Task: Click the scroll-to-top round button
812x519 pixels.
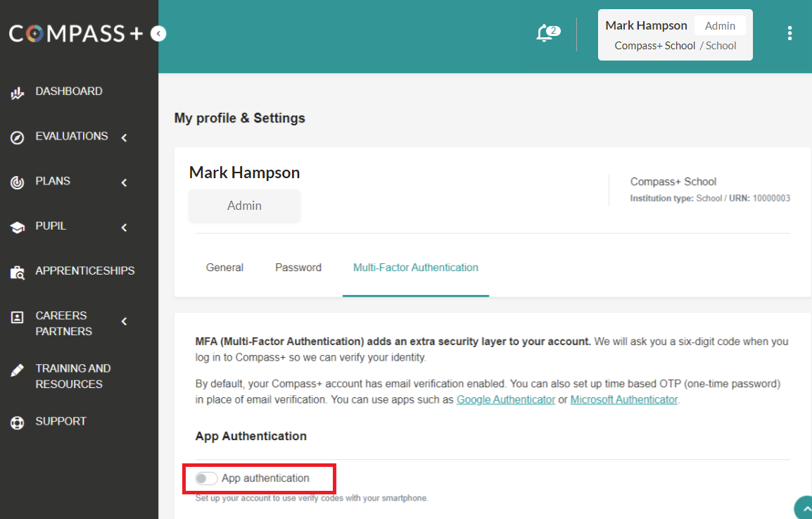Action: tap(804, 508)
